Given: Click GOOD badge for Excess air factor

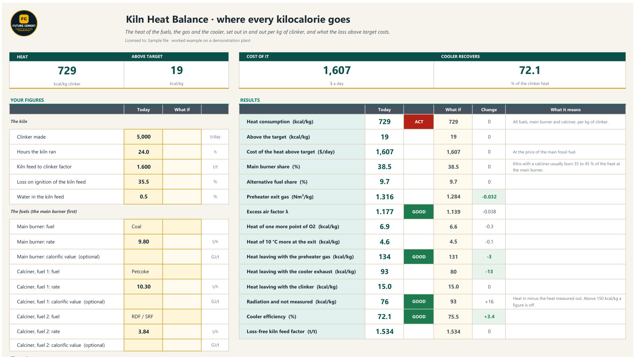Looking at the screenshot, I should point(419,212).
